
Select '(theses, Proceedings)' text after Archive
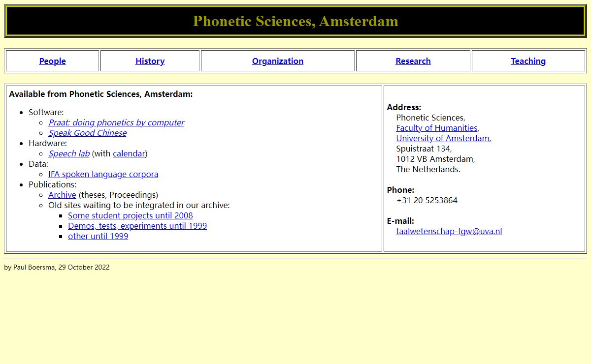pos(118,195)
